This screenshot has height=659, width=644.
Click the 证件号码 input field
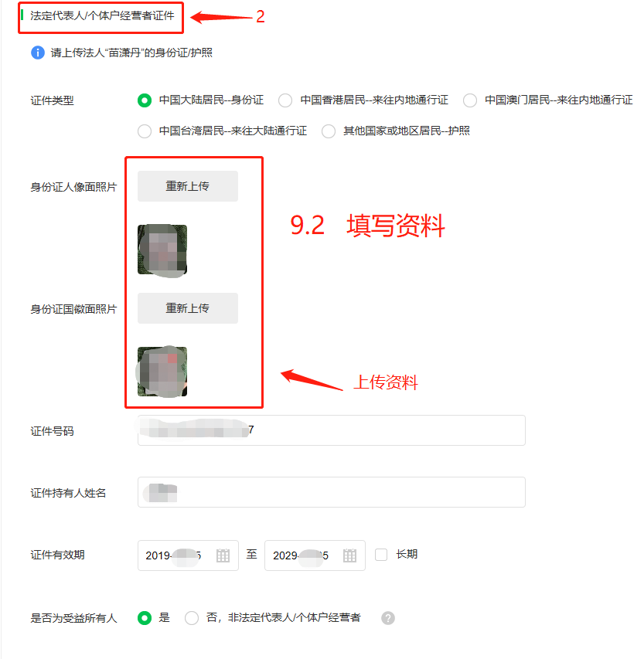coord(332,430)
